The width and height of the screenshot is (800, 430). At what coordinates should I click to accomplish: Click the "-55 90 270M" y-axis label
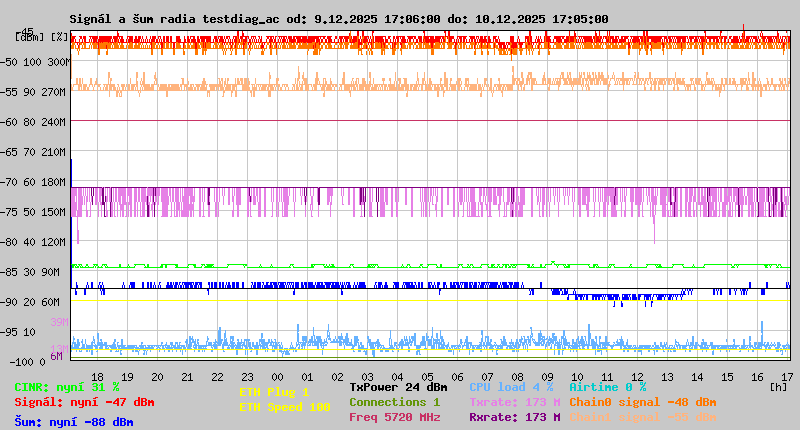click(34, 92)
